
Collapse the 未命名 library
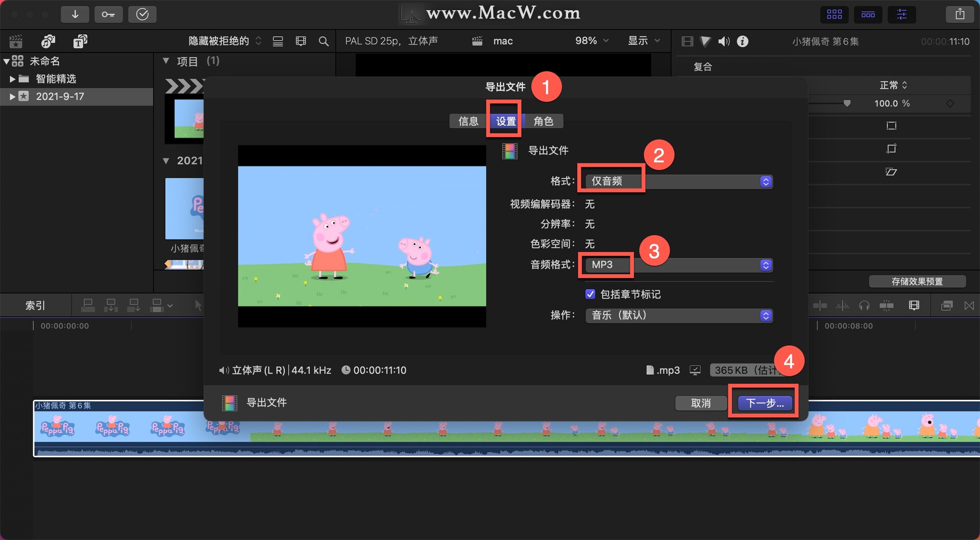pos(6,62)
